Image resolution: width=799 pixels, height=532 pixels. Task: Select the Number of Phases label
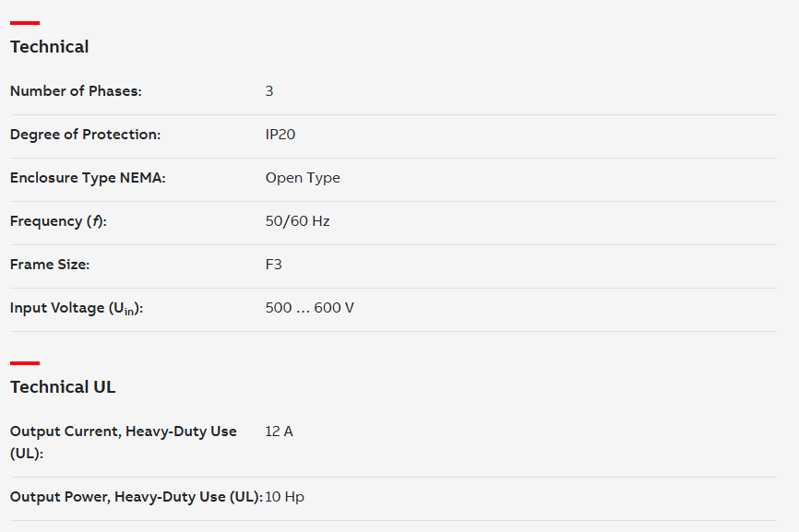pos(76,91)
